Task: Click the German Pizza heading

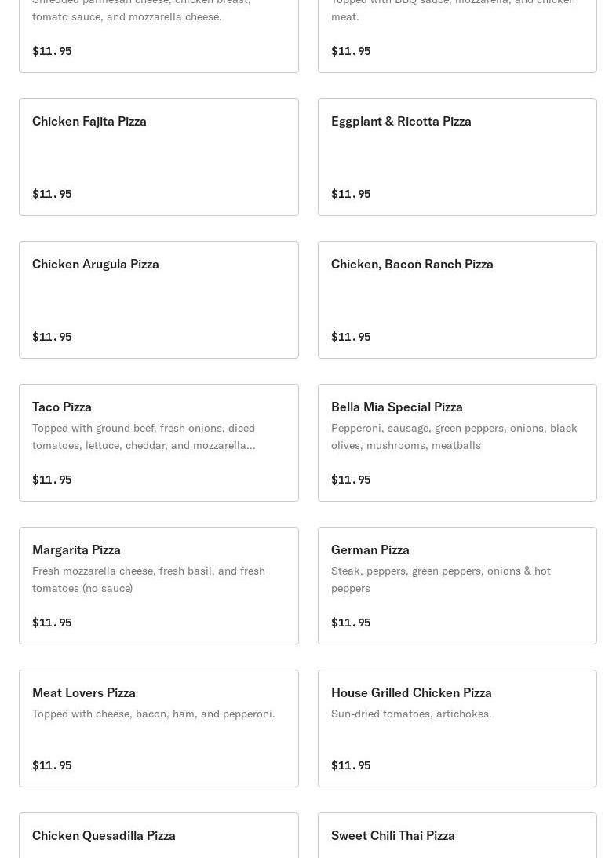Action: [x=370, y=549]
